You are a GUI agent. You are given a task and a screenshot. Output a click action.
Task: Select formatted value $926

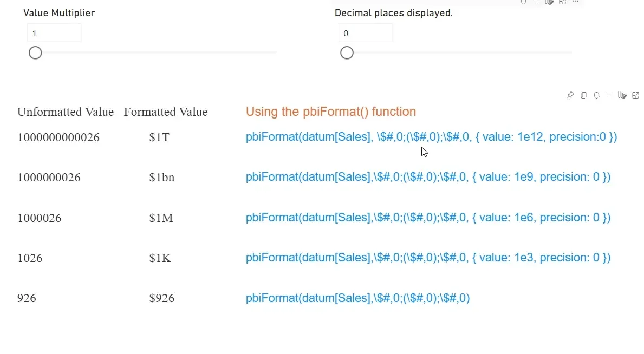162,298
